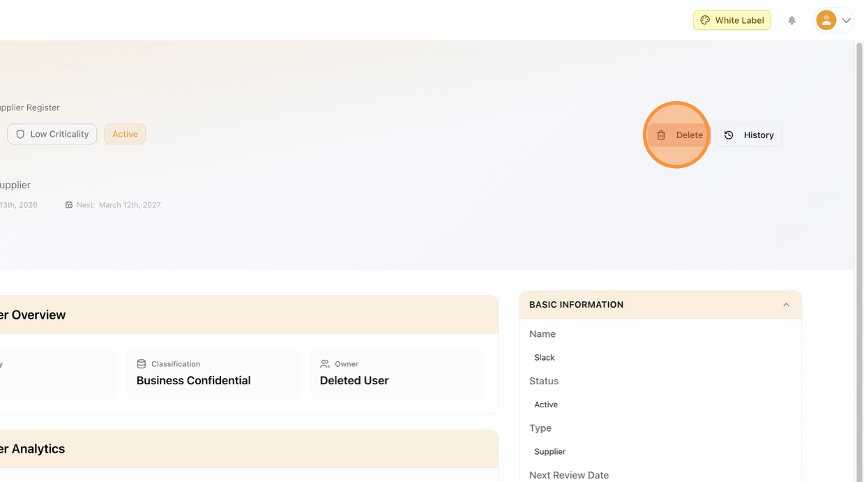
Task: Click the orange user avatar
Action: tap(826, 20)
